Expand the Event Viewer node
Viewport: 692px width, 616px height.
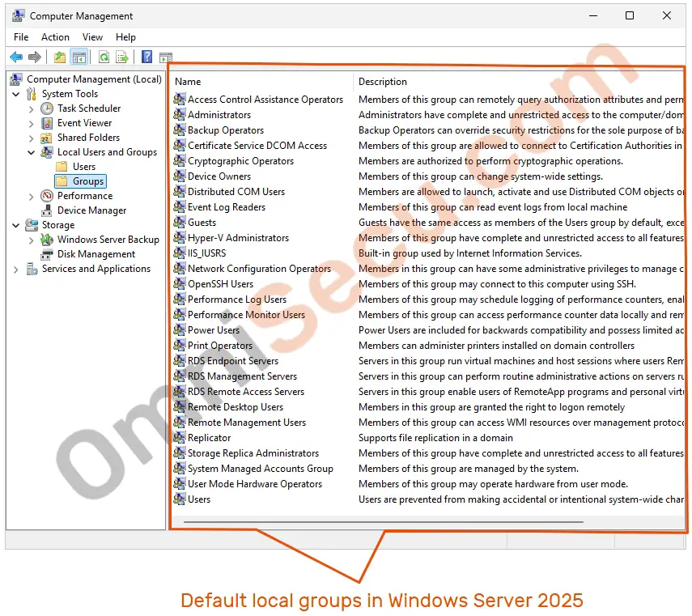point(31,124)
